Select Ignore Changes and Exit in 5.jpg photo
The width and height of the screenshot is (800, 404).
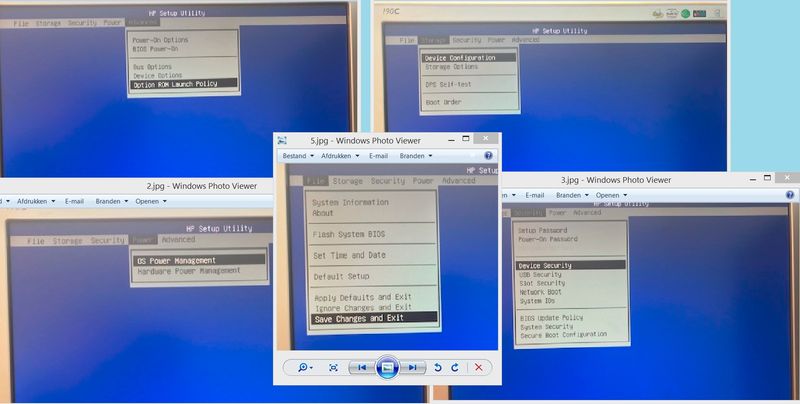(363, 308)
